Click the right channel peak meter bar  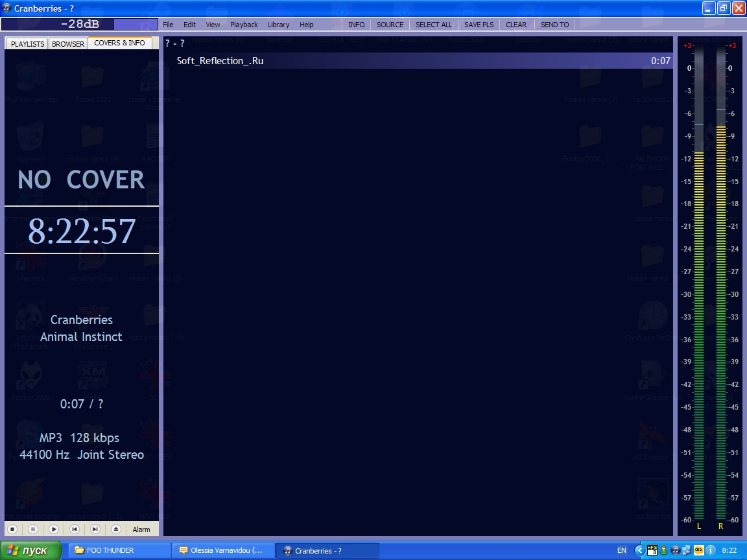tap(721, 283)
